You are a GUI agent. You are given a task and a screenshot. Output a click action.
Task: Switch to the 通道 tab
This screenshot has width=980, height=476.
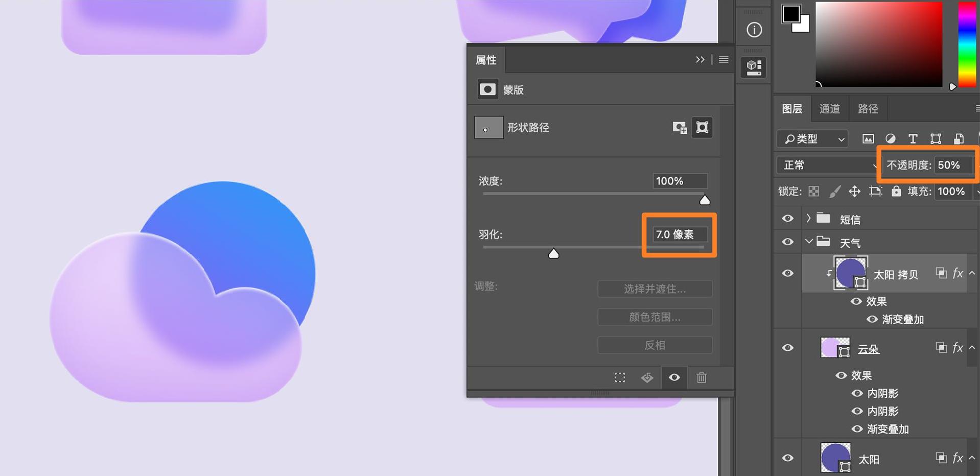click(829, 108)
